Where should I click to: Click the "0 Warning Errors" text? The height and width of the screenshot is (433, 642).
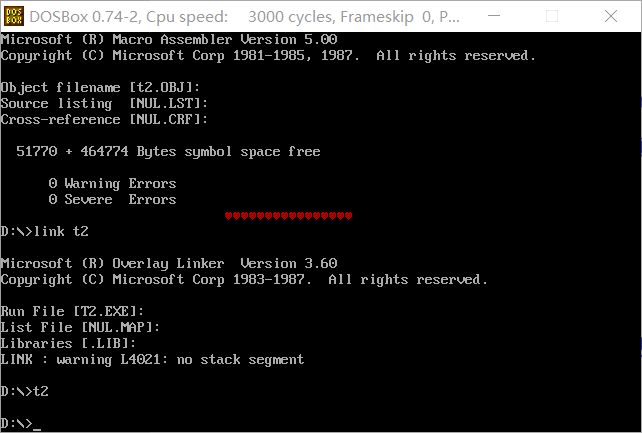(112, 184)
